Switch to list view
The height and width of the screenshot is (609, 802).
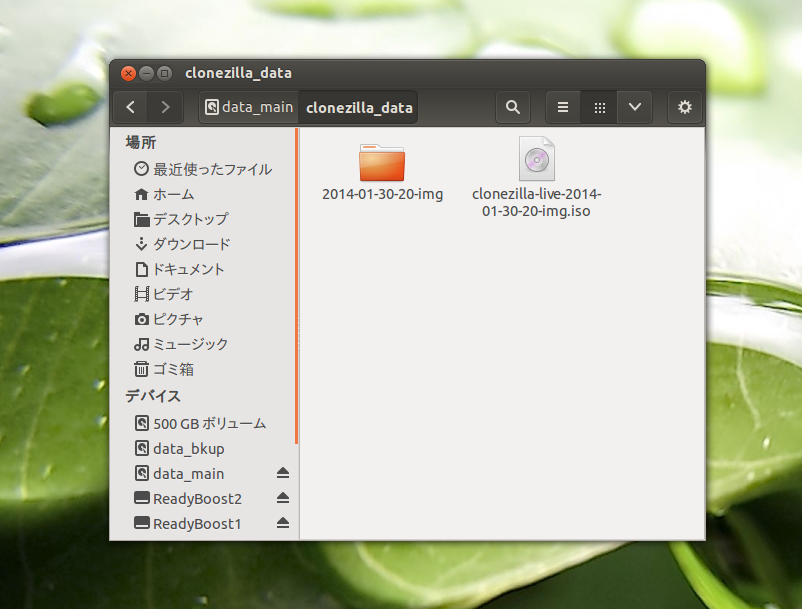563,107
